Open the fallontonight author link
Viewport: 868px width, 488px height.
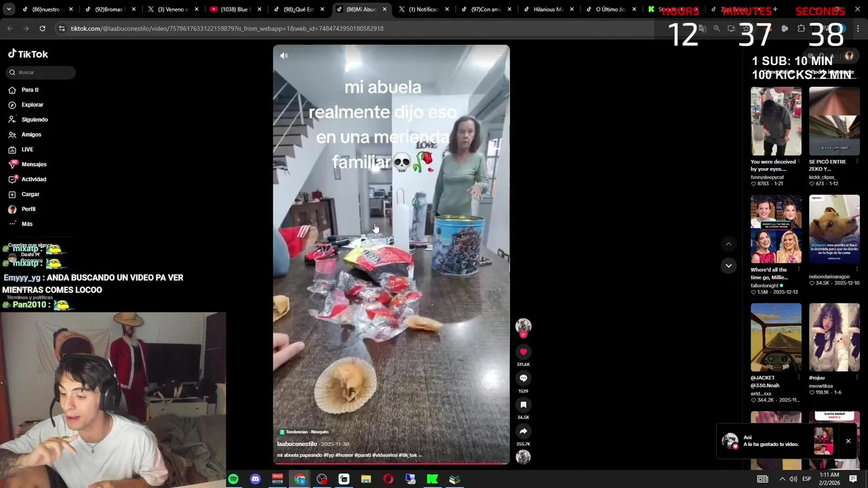764,285
